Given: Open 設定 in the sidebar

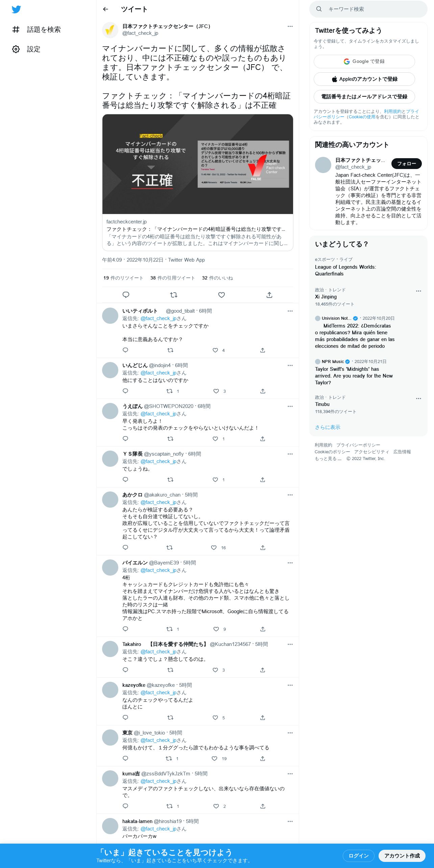Looking at the screenshot, I should (x=26, y=49).
